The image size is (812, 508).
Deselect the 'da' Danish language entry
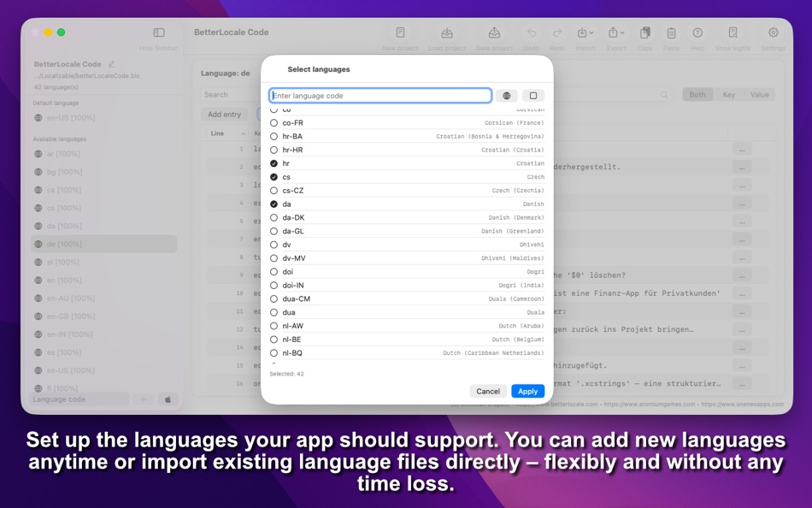coord(275,204)
